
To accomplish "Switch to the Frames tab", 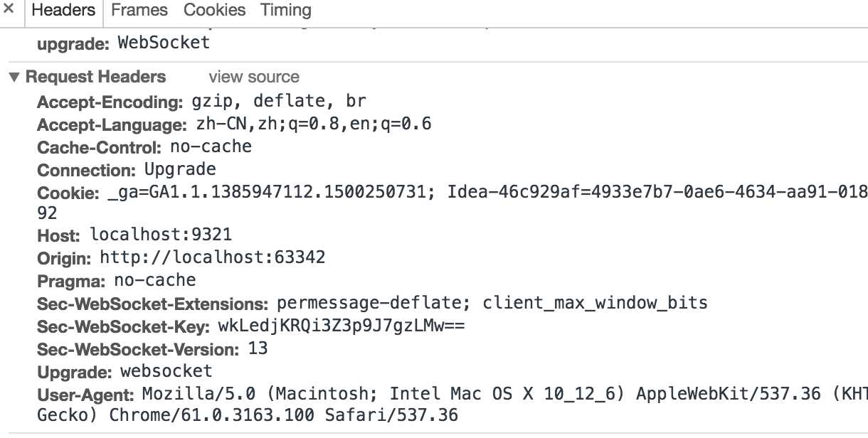I will tap(139, 10).
